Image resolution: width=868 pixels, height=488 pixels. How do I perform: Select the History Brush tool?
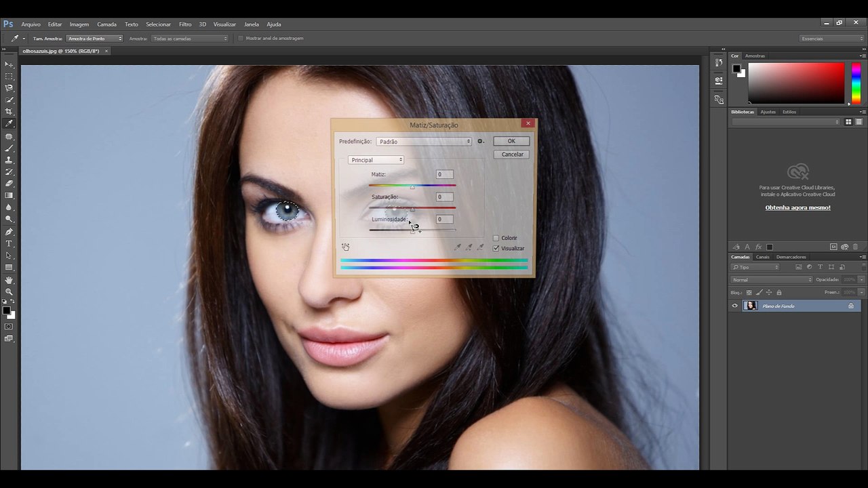[9, 171]
